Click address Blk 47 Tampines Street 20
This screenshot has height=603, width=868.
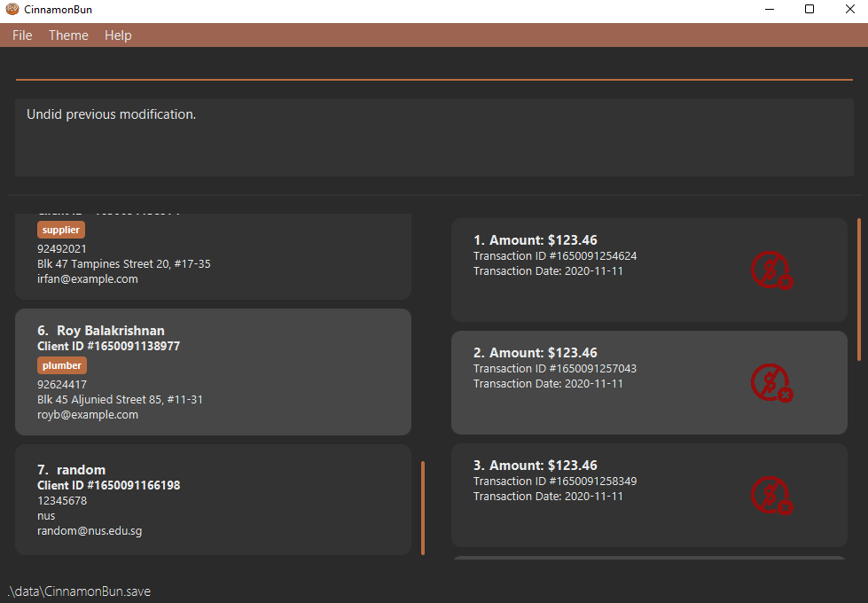pos(124,264)
